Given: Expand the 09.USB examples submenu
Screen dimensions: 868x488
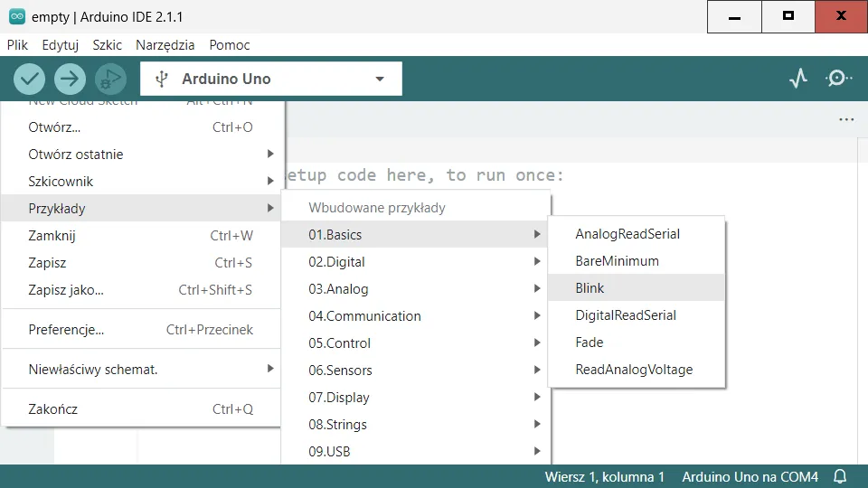Looking at the screenshot, I should [415, 452].
